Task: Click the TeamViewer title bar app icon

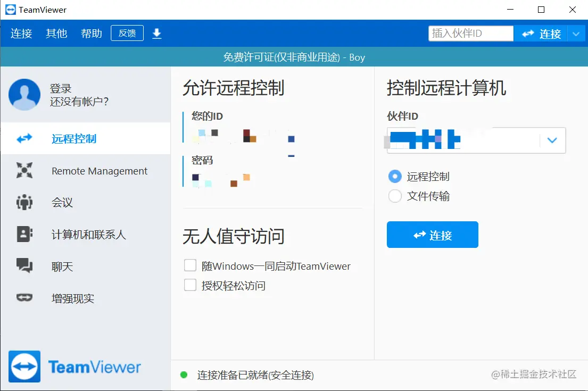Action: pyautogui.click(x=11, y=10)
